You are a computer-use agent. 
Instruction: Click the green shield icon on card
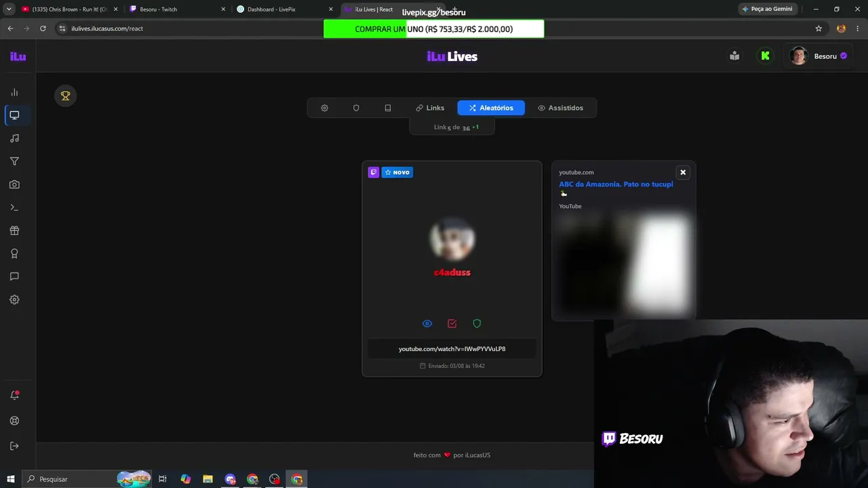tap(477, 324)
